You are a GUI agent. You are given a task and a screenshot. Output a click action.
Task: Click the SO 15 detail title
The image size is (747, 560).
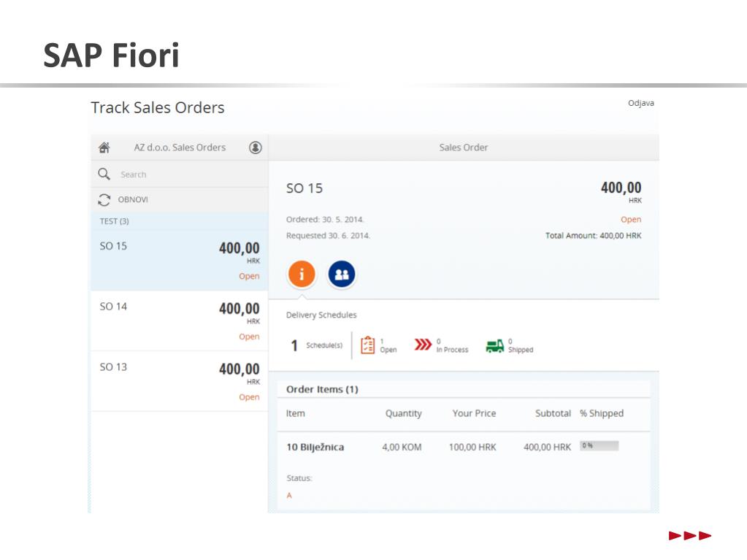[x=304, y=188]
